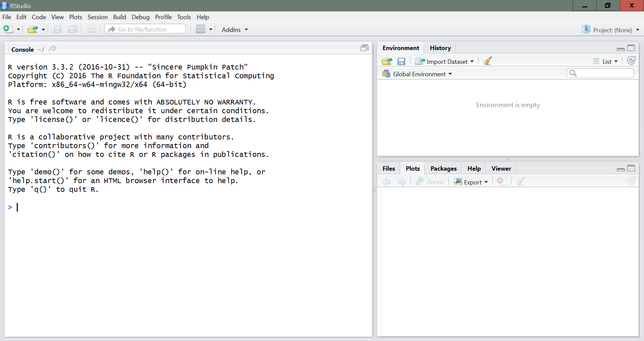The image size is (644, 341).
Task: Open the Project: (None) dropdown
Action: click(612, 30)
